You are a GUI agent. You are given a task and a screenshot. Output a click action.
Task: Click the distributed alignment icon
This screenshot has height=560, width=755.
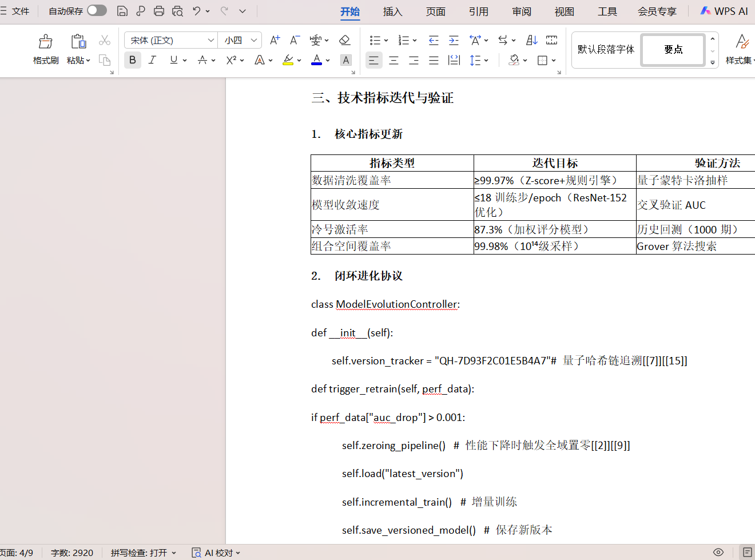(454, 60)
